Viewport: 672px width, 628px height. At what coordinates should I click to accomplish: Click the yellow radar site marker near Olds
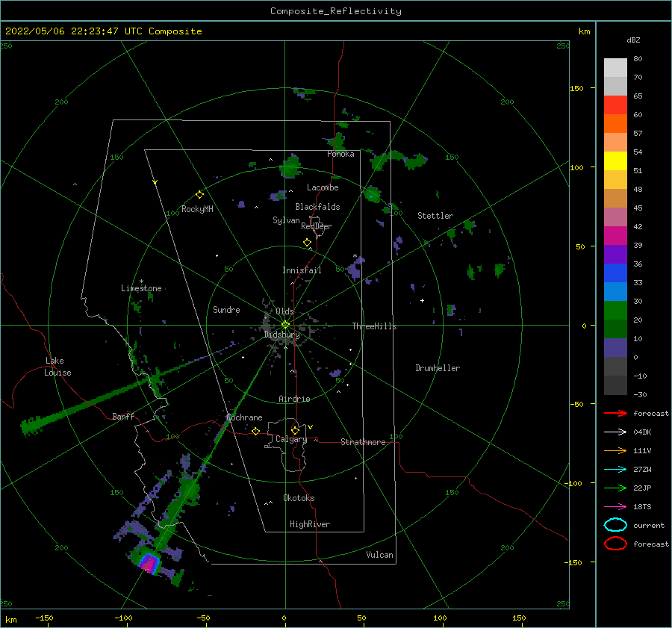pyautogui.click(x=285, y=325)
